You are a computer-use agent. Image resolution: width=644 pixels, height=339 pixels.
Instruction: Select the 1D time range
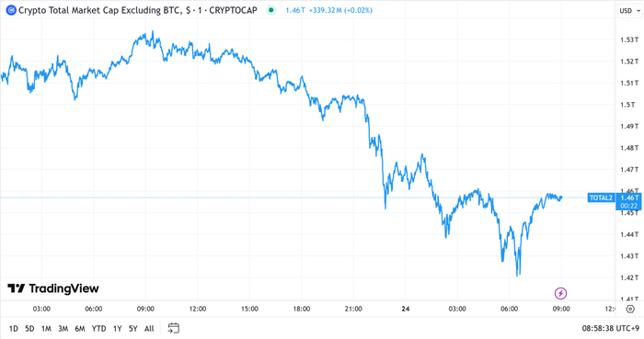14,328
